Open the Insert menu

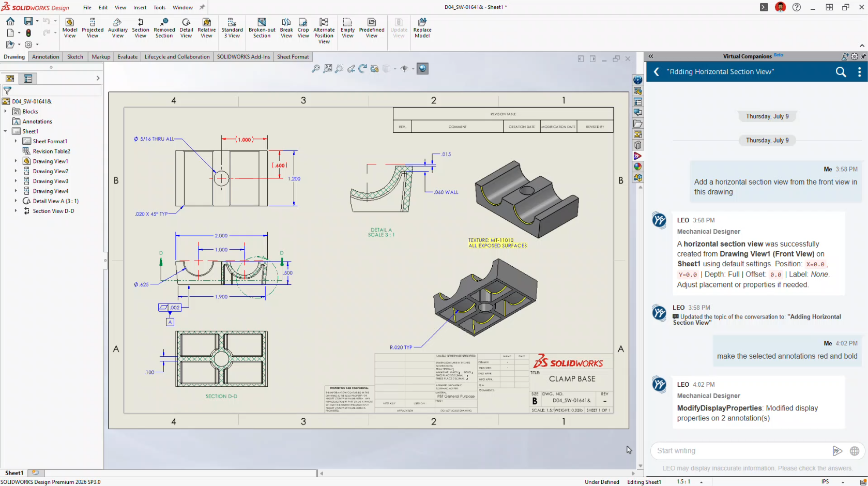pyautogui.click(x=140, y=7)
